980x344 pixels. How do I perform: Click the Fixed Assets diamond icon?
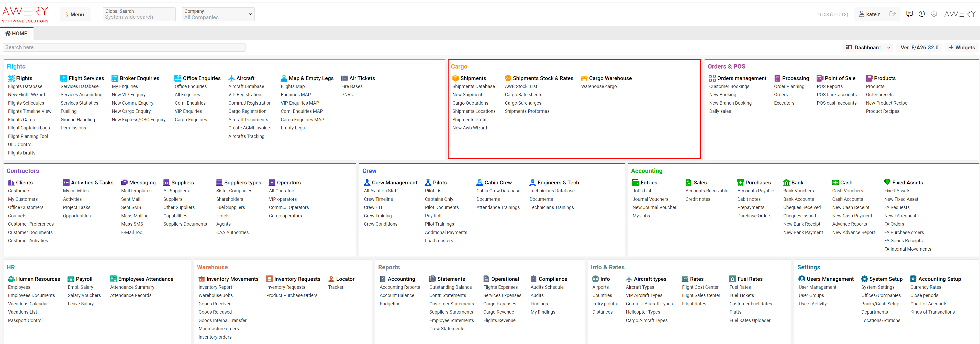[x=887, y=183]
